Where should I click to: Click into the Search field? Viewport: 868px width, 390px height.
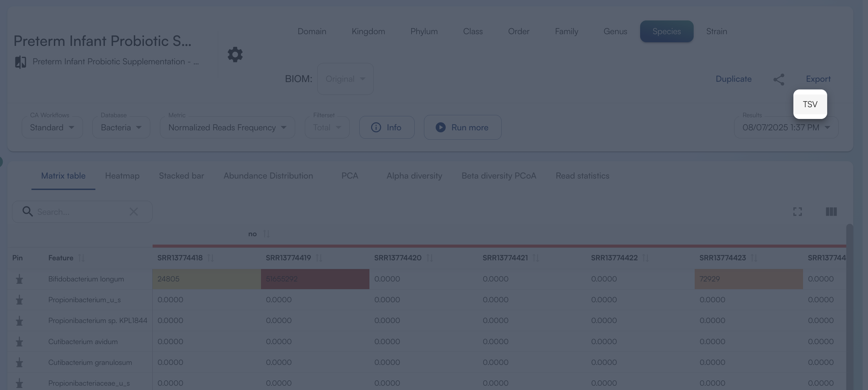click(x=81, y=212)
